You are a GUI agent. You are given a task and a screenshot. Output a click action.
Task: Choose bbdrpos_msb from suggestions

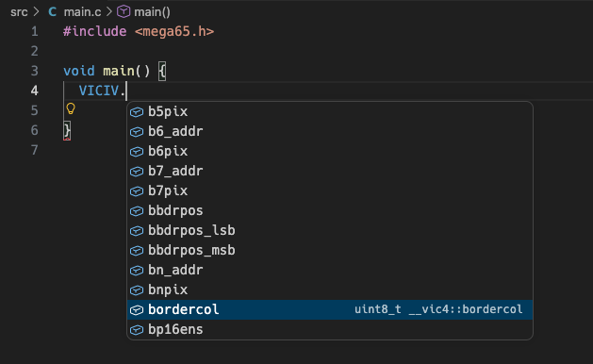point(330,250)
